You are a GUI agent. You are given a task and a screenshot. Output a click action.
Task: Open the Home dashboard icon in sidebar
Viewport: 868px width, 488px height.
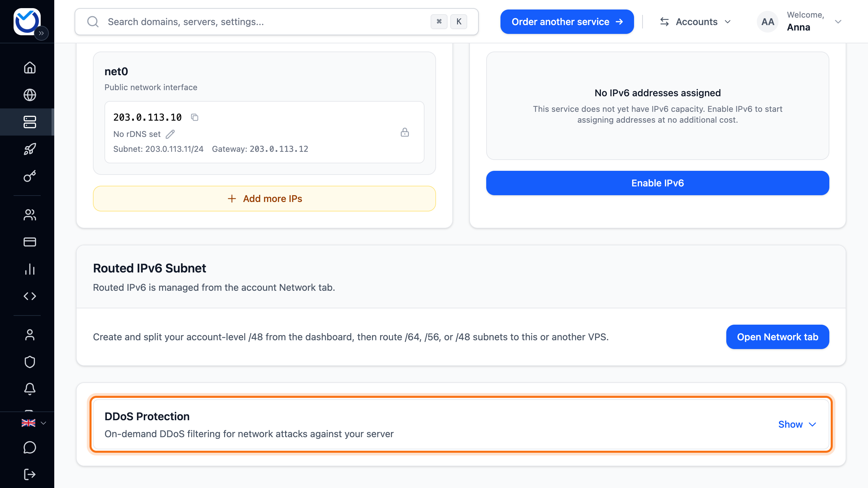click(30, 67)
